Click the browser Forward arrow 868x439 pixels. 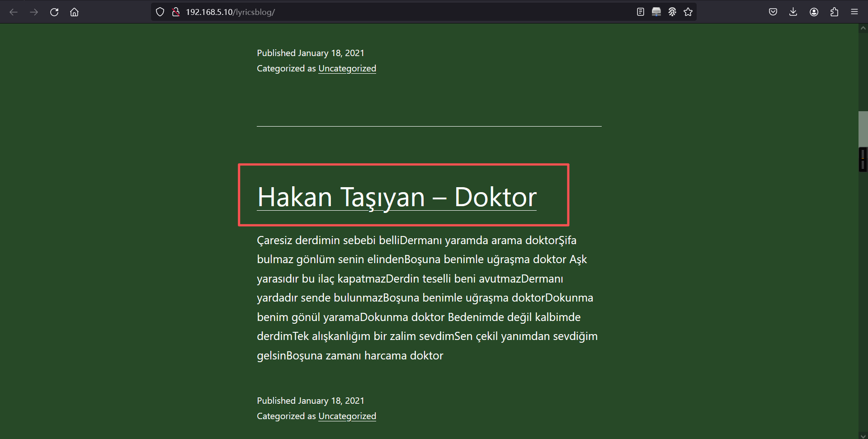(x=34, y=12)
